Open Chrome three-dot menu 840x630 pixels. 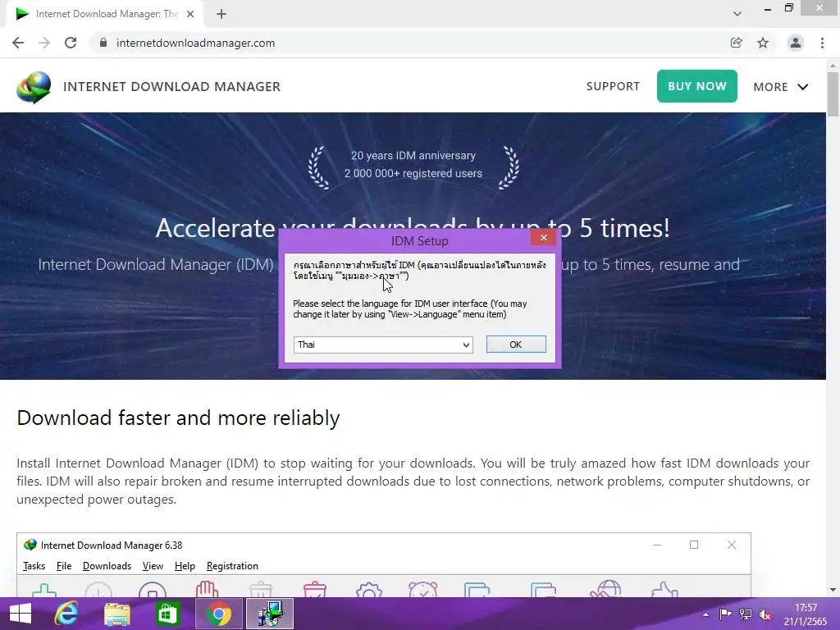click(822, 43)
